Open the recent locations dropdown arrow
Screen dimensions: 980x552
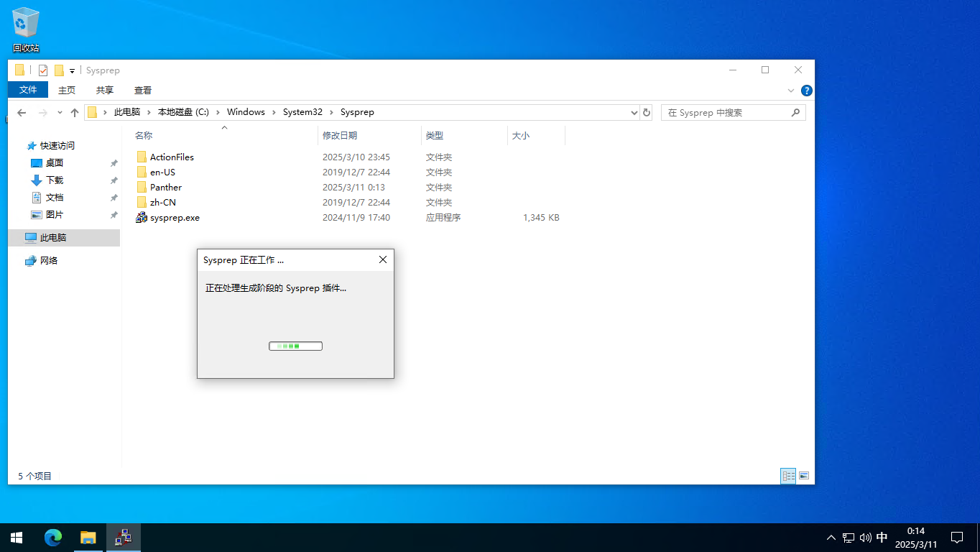(x=60, y=113)
